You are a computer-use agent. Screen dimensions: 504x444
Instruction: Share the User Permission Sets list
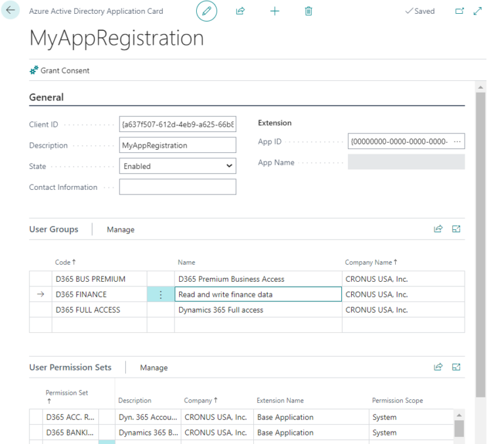[438, 366]
